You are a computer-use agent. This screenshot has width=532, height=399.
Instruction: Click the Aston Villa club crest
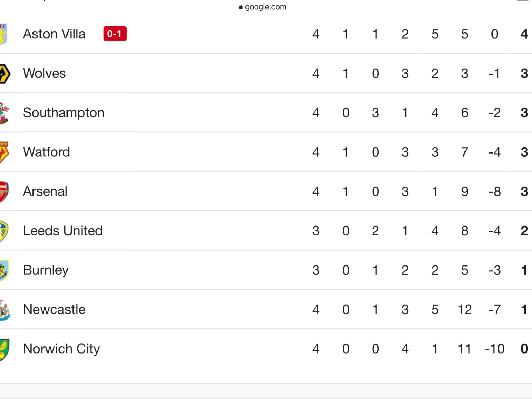(3, 34)
